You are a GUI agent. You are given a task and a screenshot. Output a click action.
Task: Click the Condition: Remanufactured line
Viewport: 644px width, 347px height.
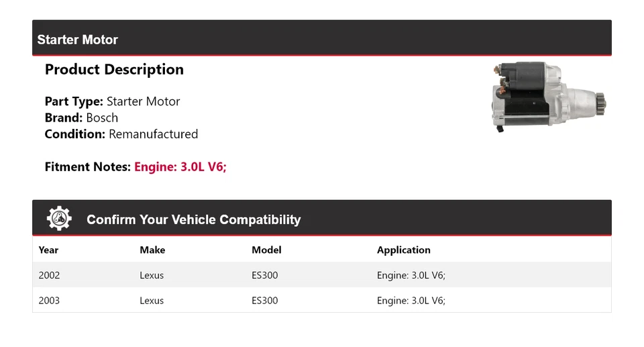pos(121,134)
